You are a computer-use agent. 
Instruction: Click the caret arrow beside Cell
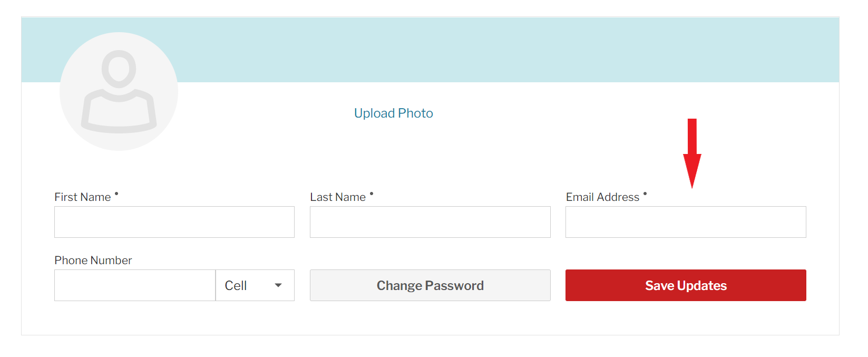(278, 285)
